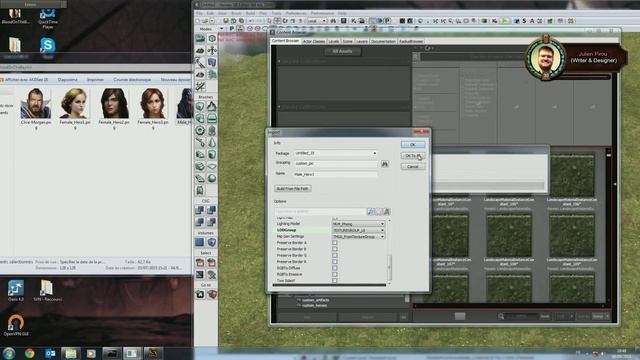Switch to Layers tab
The width and height of the screenshot is (640, 360).
point(362,41)
